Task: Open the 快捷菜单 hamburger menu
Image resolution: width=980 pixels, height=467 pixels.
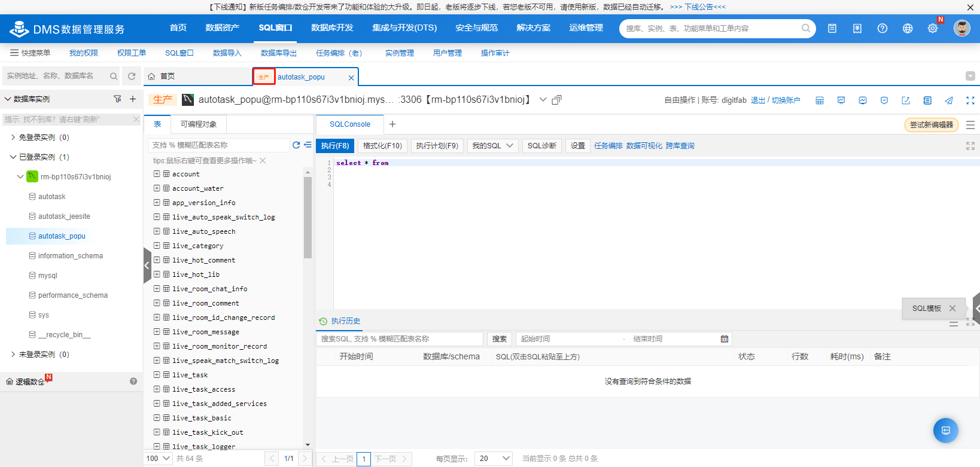Action: 30,53
